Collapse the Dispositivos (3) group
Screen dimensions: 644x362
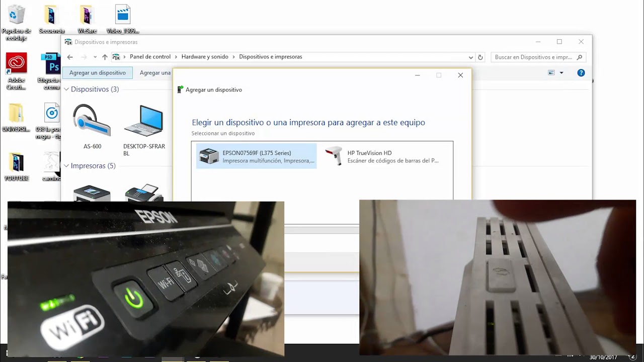coord(66,89)
